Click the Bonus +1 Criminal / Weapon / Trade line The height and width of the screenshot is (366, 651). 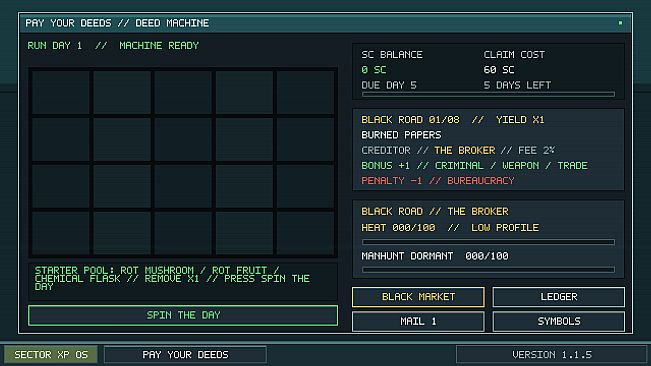point(474,166)
